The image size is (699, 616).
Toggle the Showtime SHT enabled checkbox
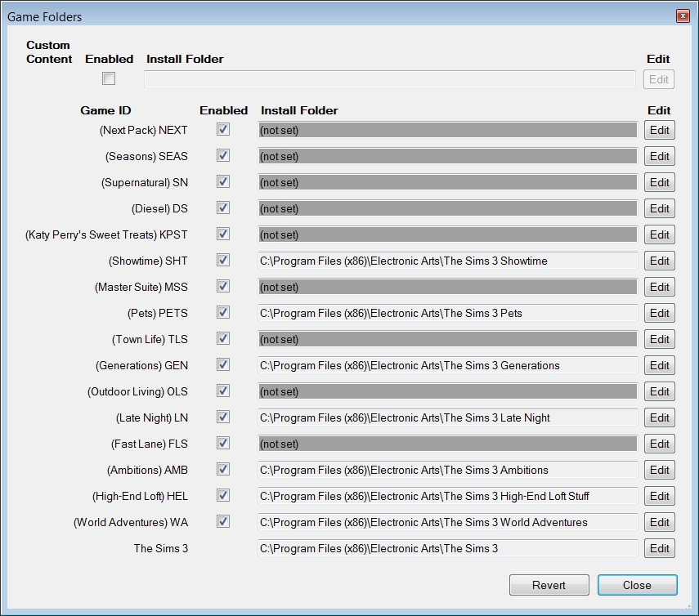tap(223, 260)
